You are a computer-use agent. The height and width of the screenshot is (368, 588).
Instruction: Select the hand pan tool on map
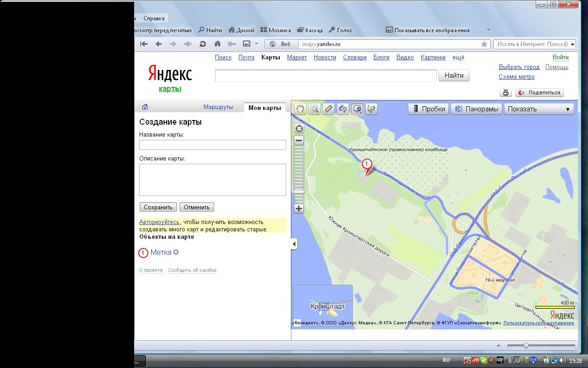[300, 109]
